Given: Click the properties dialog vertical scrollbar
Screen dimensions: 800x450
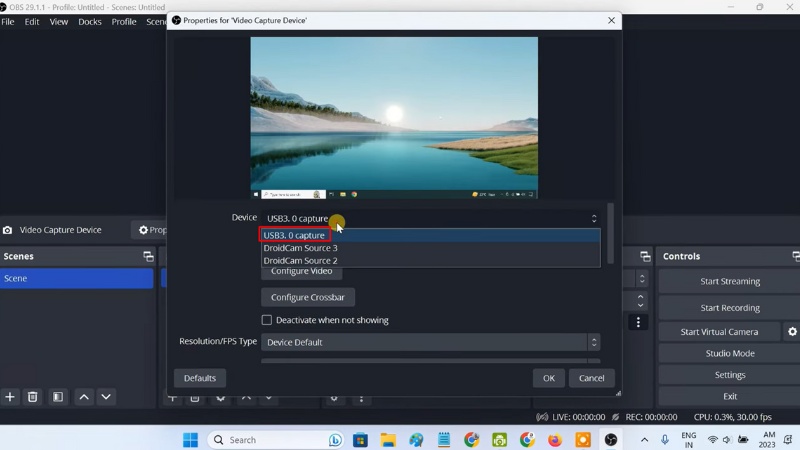Looking at the screenshot, I should pyautogui.click(x=610, y=233).
